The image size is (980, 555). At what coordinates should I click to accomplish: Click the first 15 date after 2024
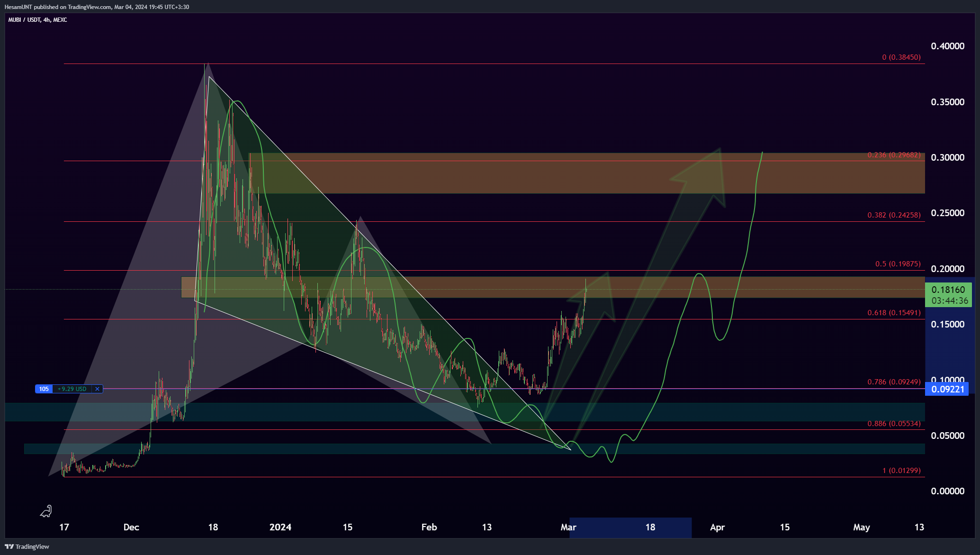(x=348, y=527)
